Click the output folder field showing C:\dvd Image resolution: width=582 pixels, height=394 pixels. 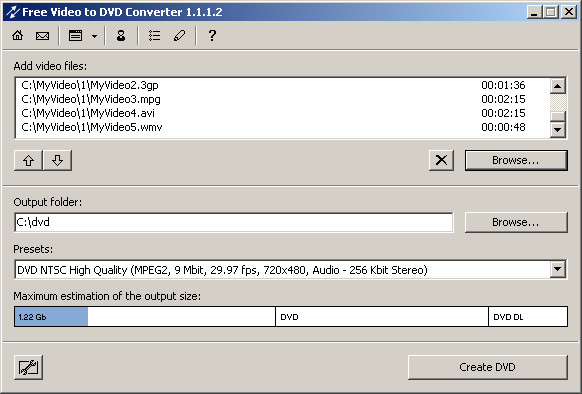coord(234,222)
